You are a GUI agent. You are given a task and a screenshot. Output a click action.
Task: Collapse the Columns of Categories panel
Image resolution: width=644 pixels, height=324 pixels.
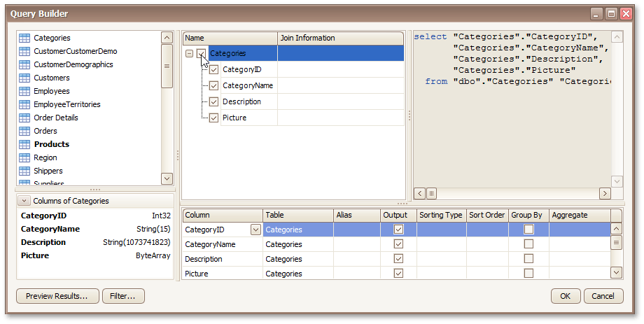[x=24, y=201]
